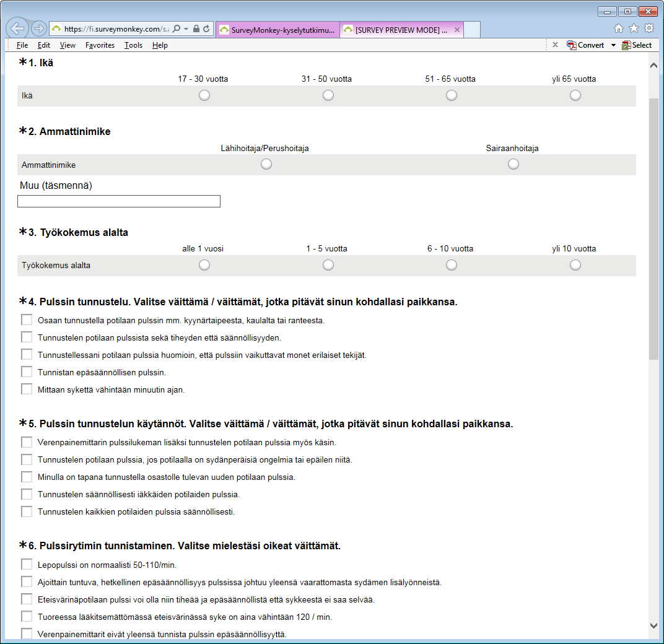Open Favorites star icon
Screen dimensions: 664x644
(634, 28)
